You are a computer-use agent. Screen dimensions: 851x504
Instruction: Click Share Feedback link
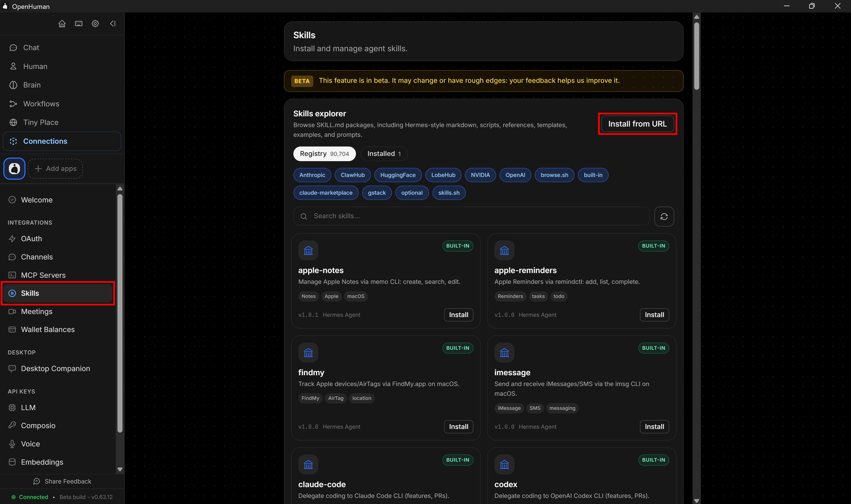pos(62,481)
